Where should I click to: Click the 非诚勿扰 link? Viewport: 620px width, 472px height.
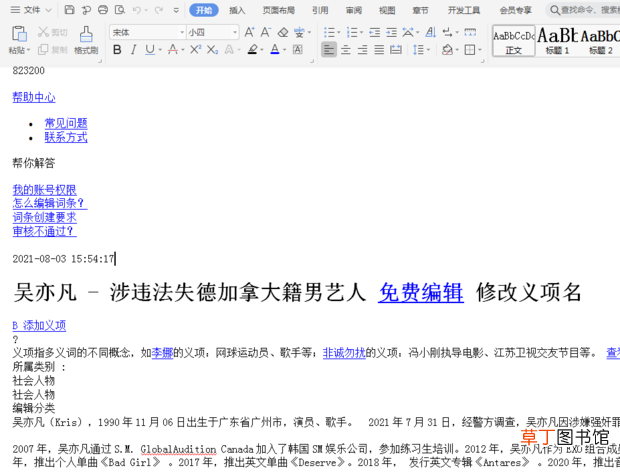pyautogui.click(x=344, y=353)
